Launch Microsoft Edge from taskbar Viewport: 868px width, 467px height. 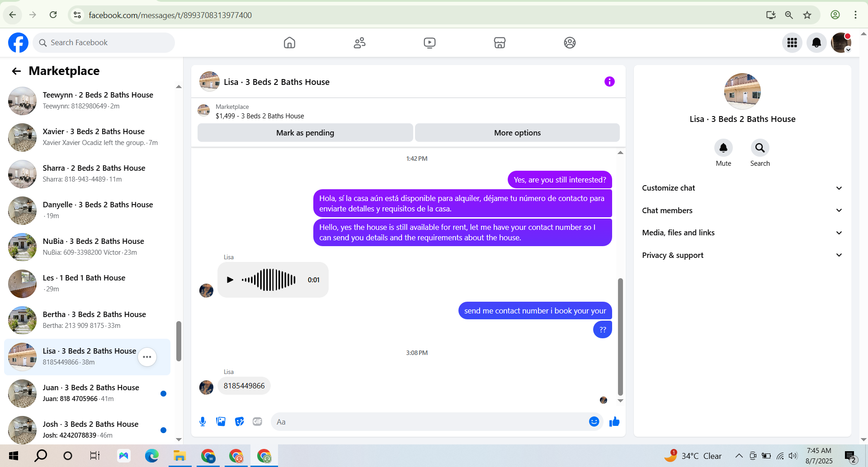pyautogui.click(x=151, y=456)
